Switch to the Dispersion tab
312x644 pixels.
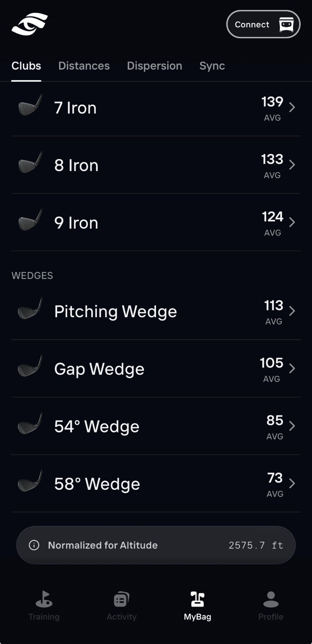154,66
